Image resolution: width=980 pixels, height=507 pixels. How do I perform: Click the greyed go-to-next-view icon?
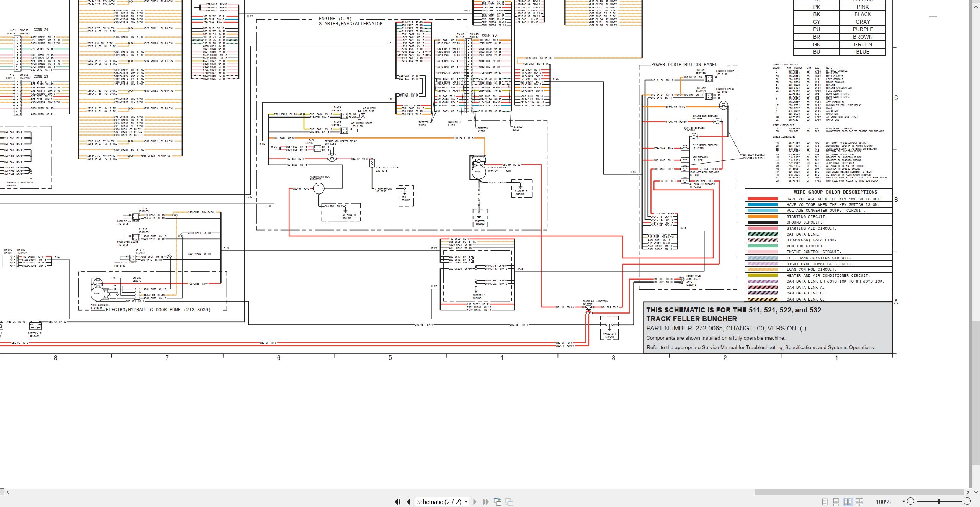point(509,502)
